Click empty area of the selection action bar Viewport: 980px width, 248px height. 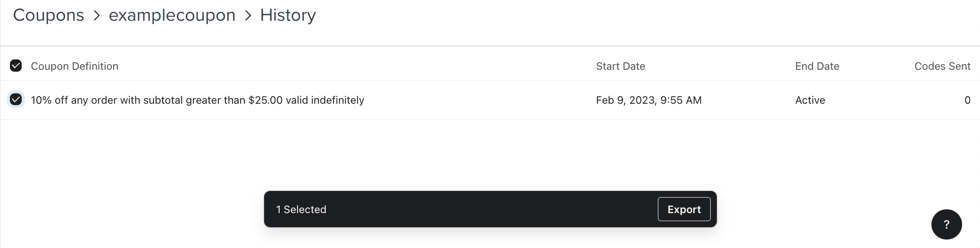pyautogui.click(x=490, y=209)
